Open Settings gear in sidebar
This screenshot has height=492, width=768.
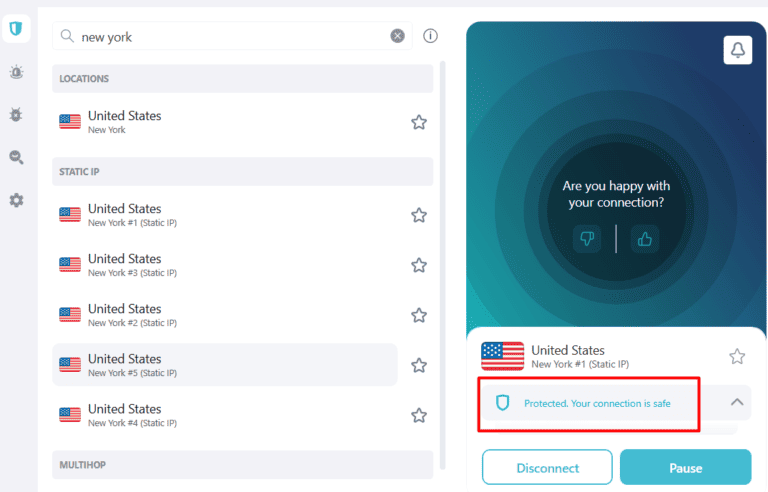coord(16,200)
